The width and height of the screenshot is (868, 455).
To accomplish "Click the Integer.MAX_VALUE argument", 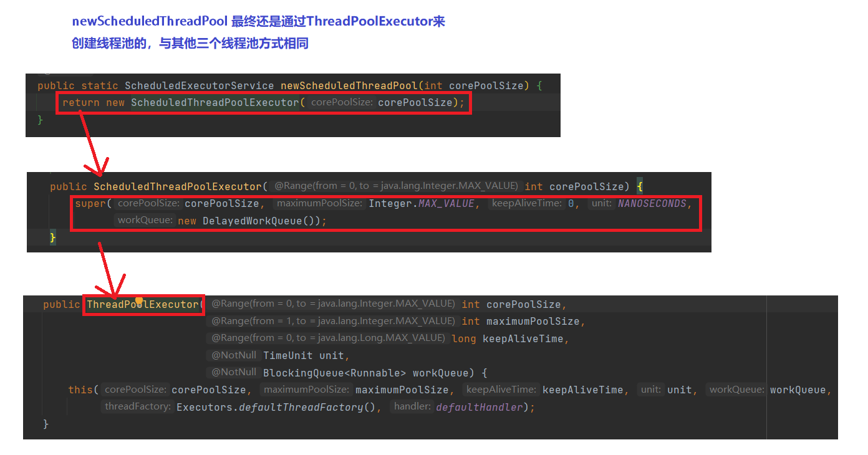I will click(x=422, y=203).
